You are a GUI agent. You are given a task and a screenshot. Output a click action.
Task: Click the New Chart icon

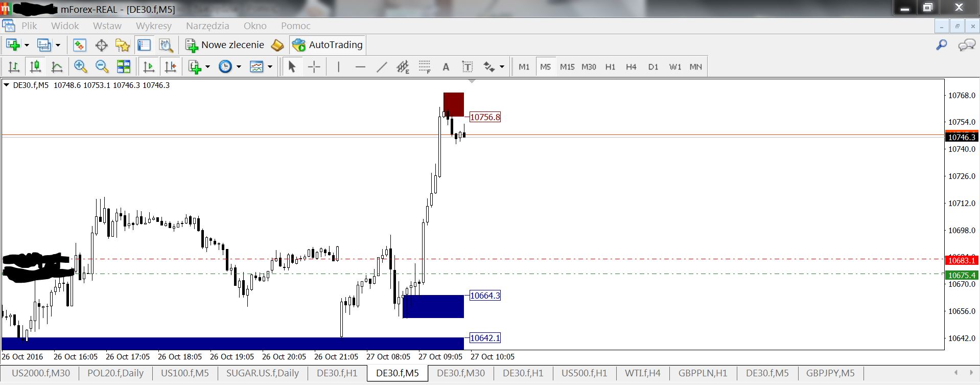[x=13, y=45]
